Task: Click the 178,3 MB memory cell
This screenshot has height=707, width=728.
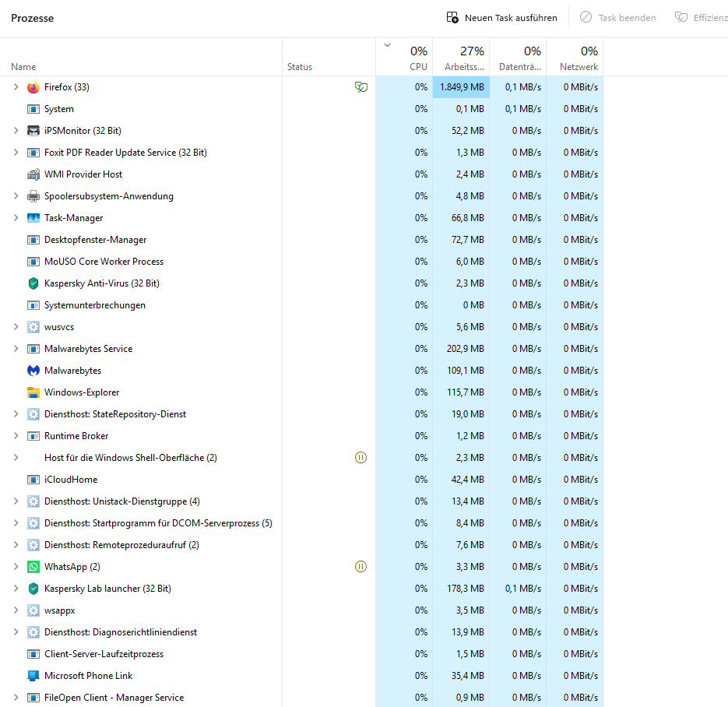Action: pyautogui.click(x=461, y=589)
